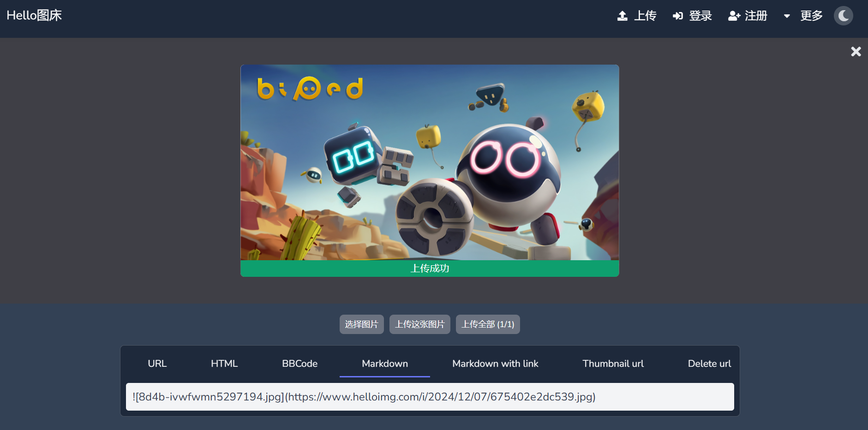Click the 上传这张图片 button

tap(420, 324)
